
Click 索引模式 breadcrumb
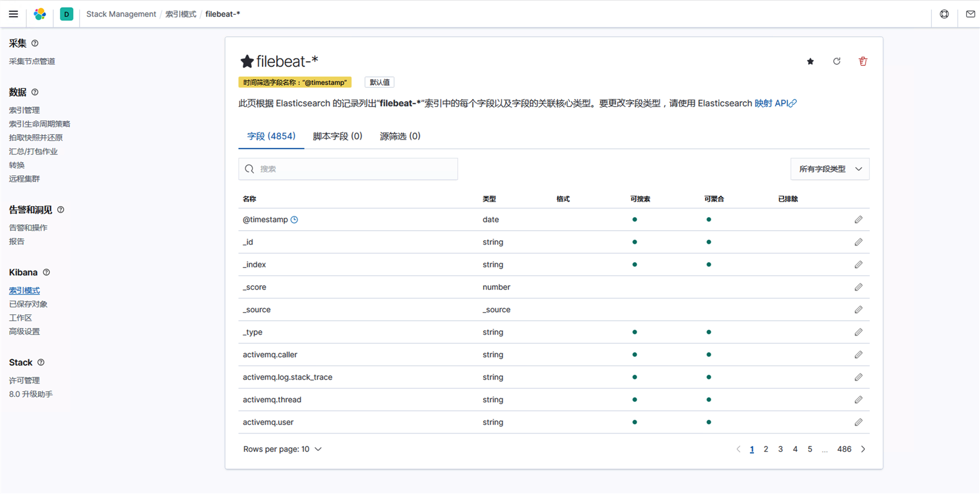click(x=181, y=14)
